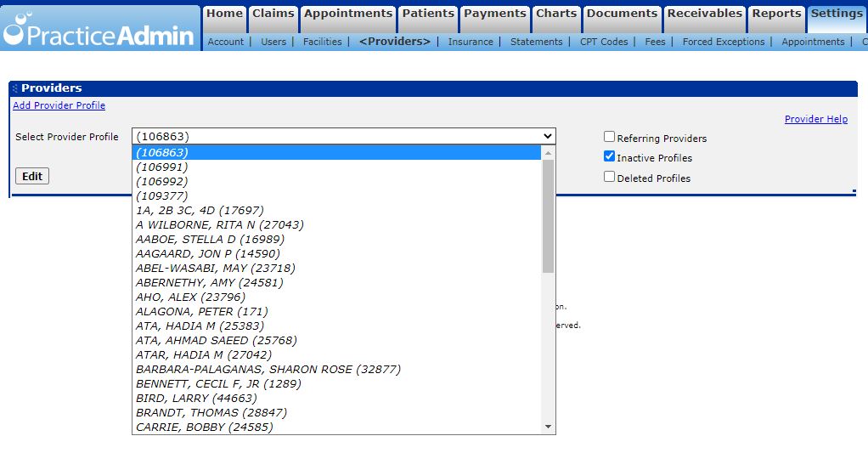Go to Facilities settings
Viewport: 868px width, 453px height.
[x=322, y=42]
